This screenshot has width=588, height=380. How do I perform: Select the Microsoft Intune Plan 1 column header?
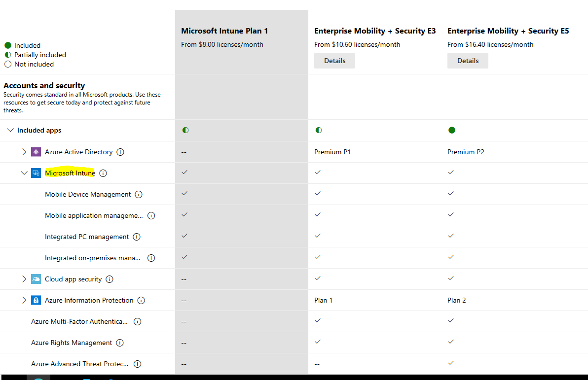tap(224, 31)
